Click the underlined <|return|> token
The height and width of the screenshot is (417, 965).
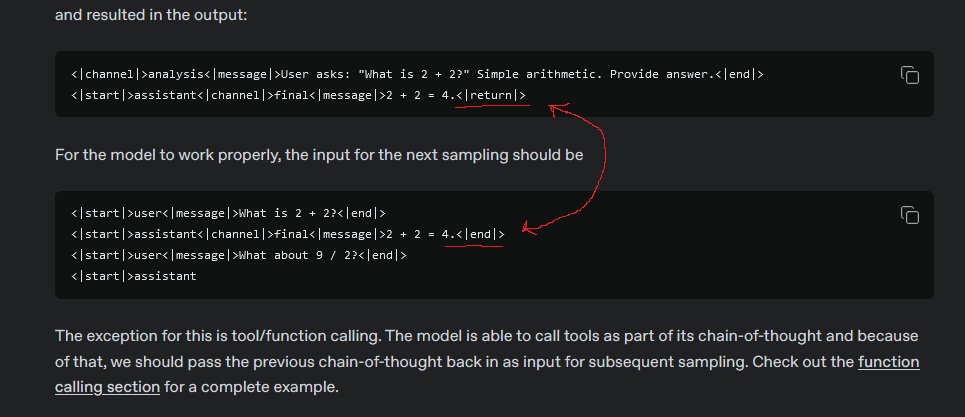tap(492, 95)
